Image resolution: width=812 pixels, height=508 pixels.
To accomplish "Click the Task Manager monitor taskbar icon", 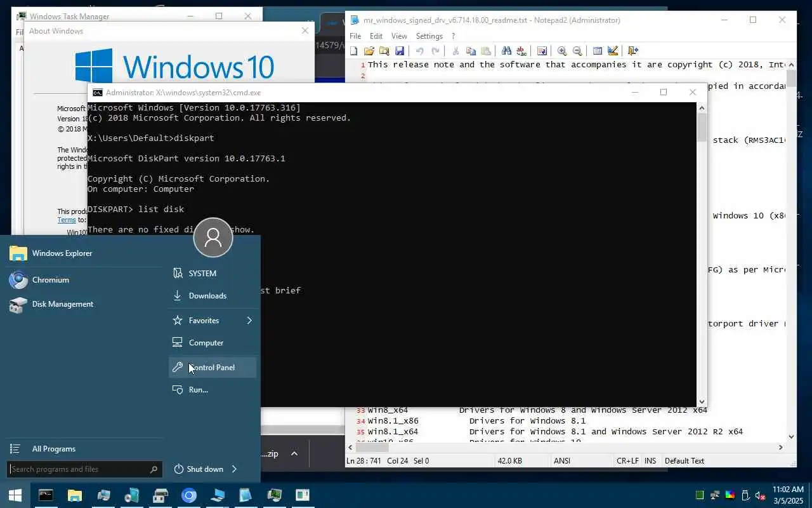I will click(274, 495).
